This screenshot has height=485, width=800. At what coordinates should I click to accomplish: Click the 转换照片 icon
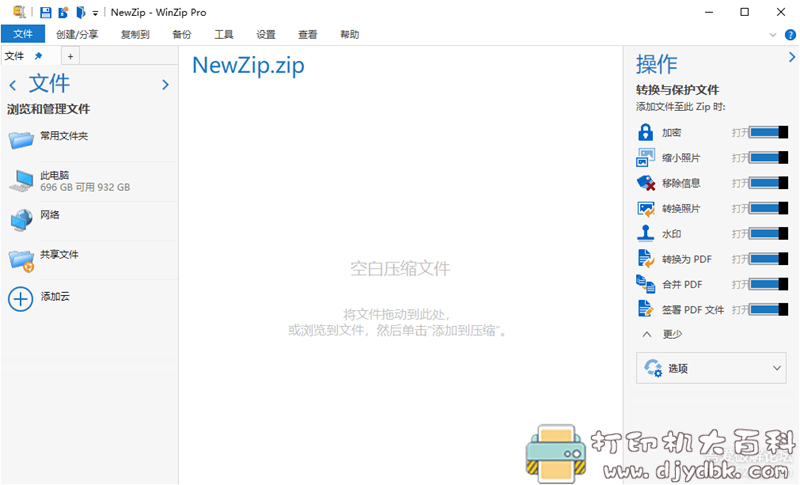646,209
